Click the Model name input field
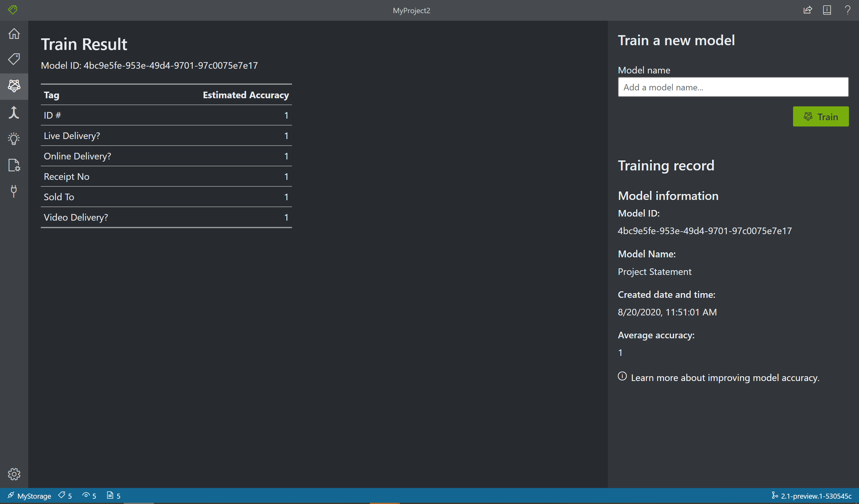859x504 pixels. point(732,87)
